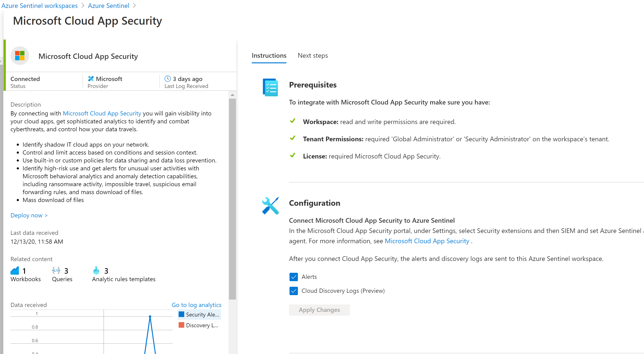Select the Instructions tab
The image size is (644, 354).
(x=269, y=55)
